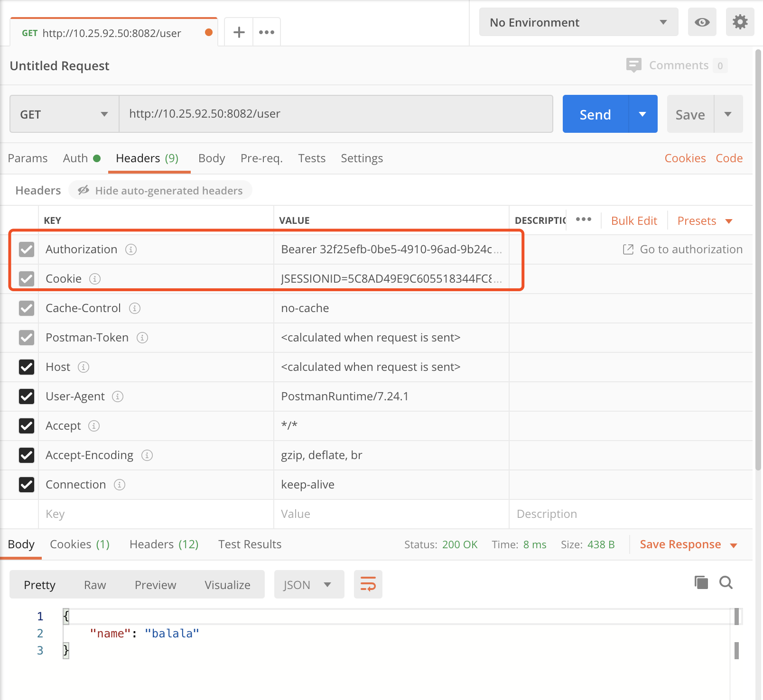
Task: Click info icon next to Accept header
Action: [94, 426]
